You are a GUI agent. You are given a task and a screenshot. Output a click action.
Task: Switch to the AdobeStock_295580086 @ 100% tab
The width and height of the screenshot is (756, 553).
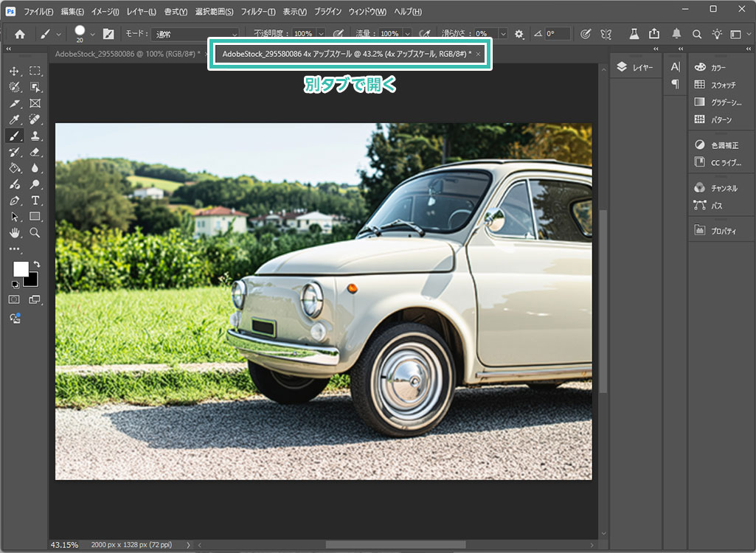[128, 54]
